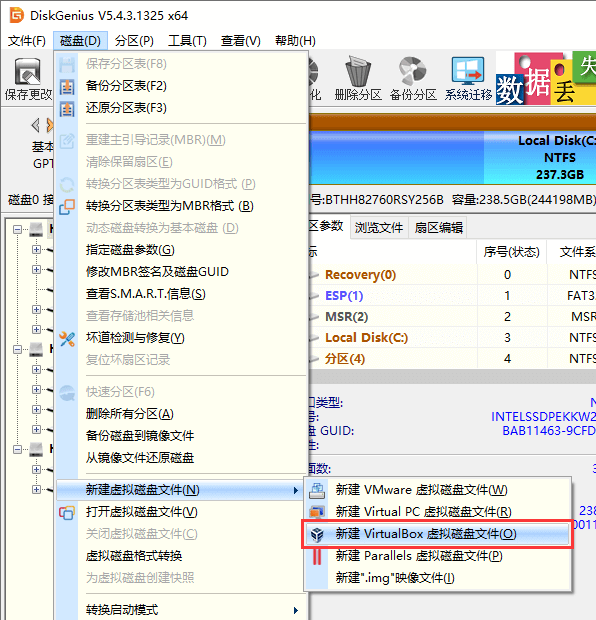596x620 pixels.
Task: Expand the 新建虚拟磁盘文件(N) submenu
Action: pyautogui.click(x=182, y=490)
